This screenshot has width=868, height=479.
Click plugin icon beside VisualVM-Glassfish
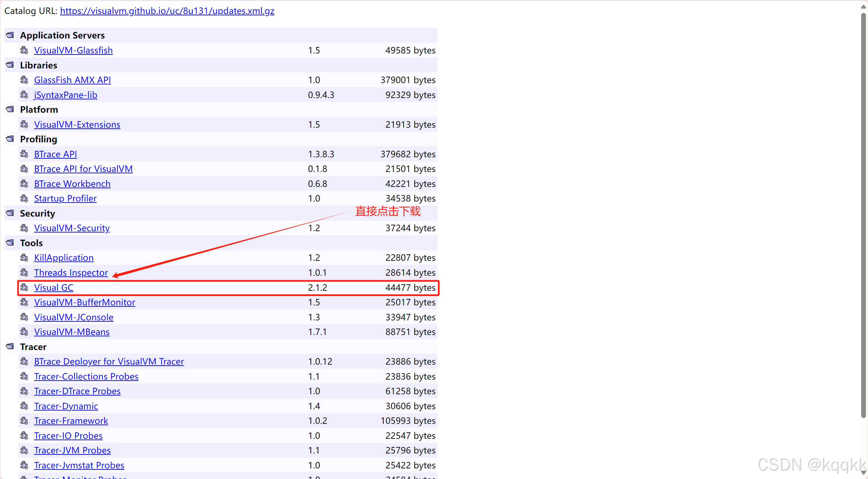(x=24, y=50)
